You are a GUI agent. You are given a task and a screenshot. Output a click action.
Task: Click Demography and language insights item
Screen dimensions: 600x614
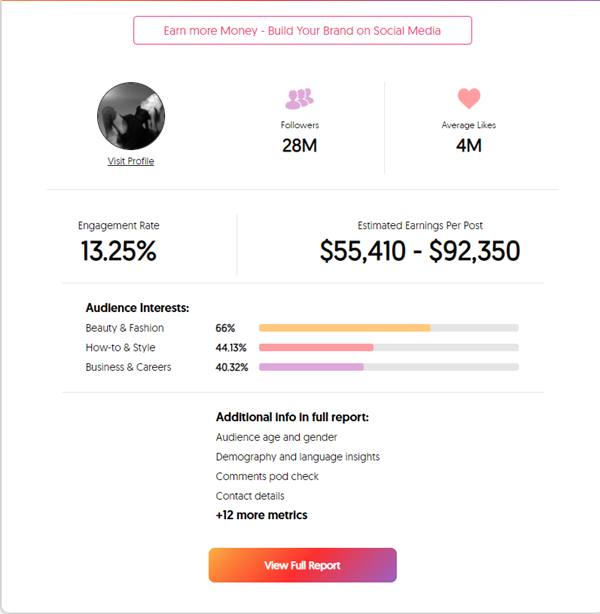298,457
